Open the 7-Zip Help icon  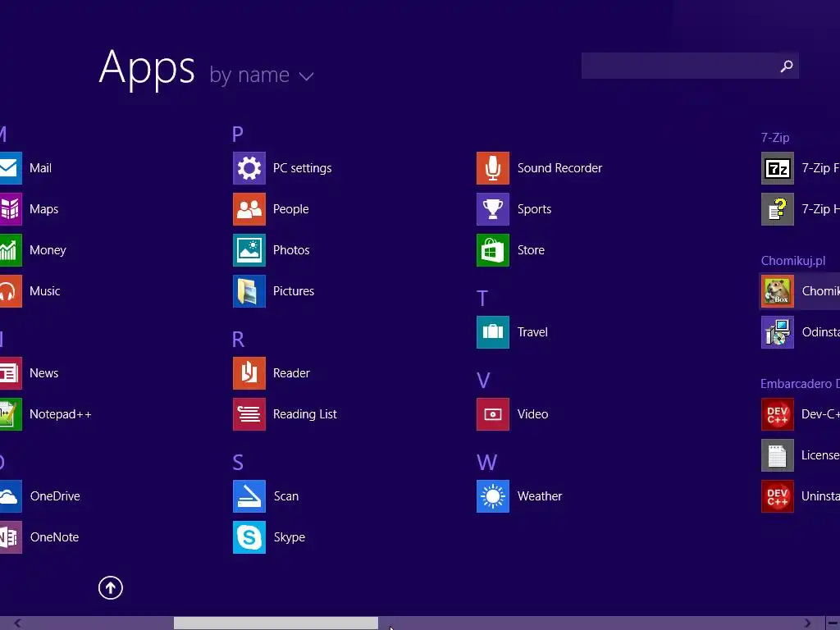(778, 209)
